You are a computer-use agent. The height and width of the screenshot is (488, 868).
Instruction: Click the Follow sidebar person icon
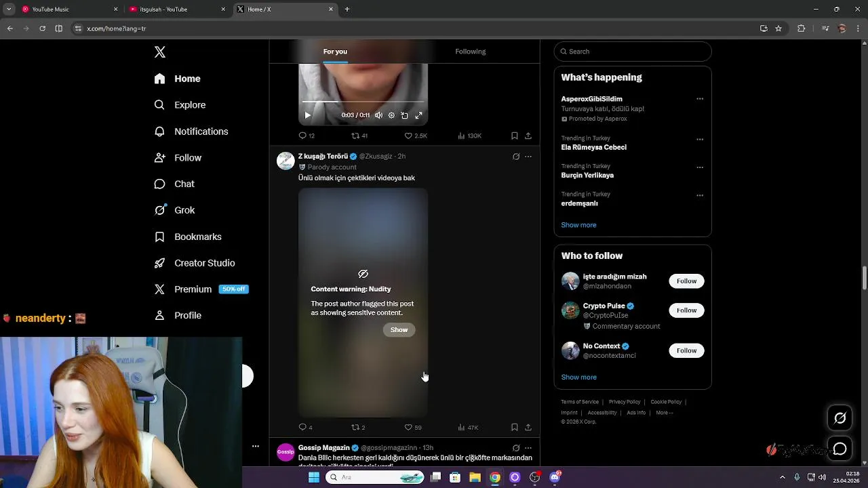coord(160,158)
